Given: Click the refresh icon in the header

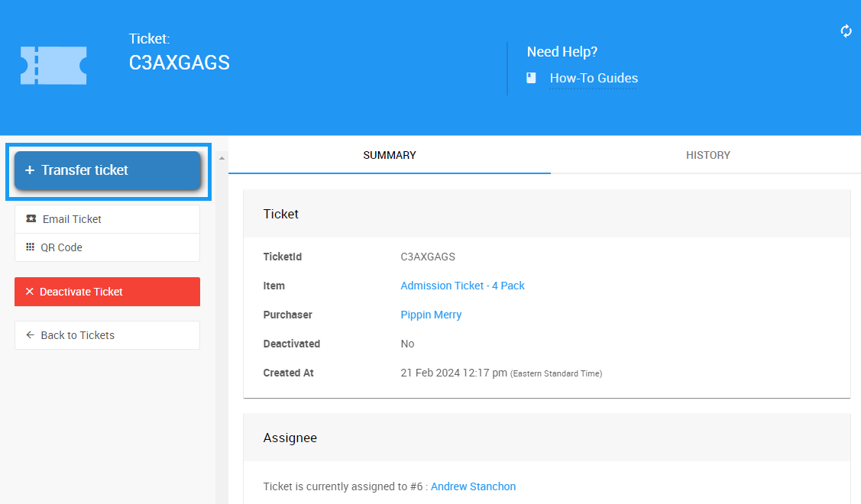Looking at the screenshot, I should tap(846, 31).
